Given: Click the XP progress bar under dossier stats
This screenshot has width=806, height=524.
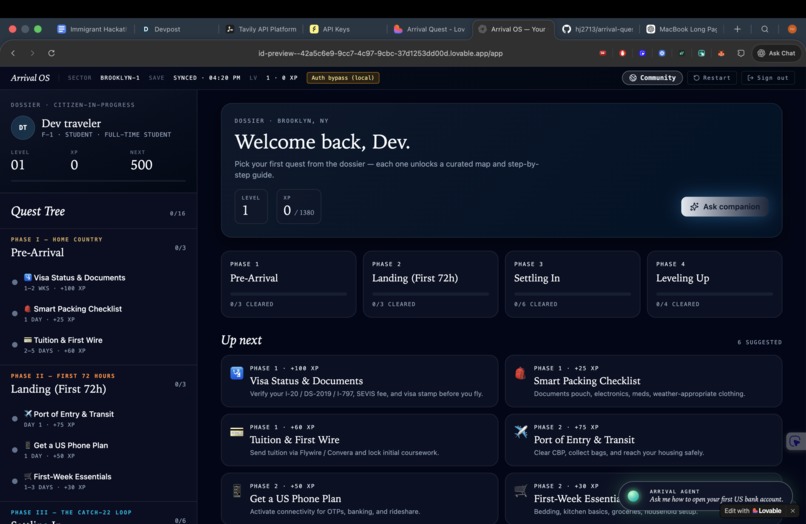Looking at the screenshot, I should pos(98,181).
